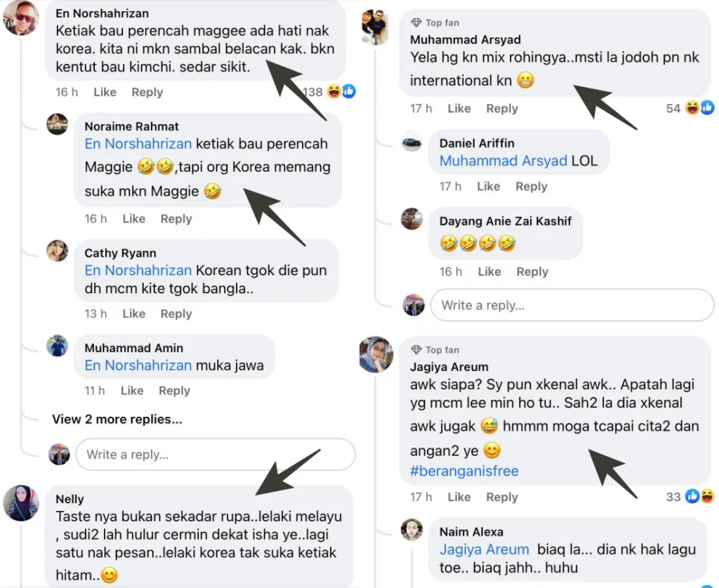719x588 pixels.
Task: Like Cathy Ryann's reply
Action: click(133, 314)
